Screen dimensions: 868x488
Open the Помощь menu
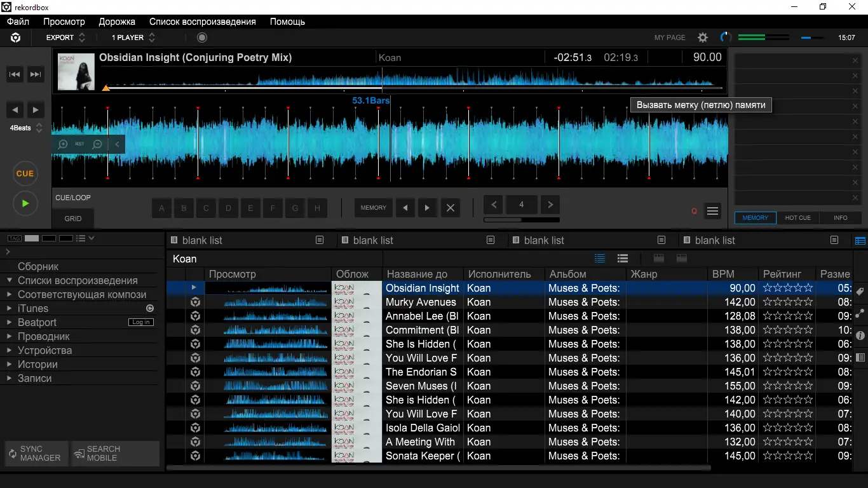(287, 21)
